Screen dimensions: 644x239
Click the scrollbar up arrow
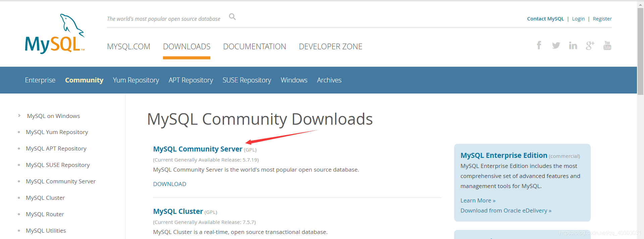(640, 4)
